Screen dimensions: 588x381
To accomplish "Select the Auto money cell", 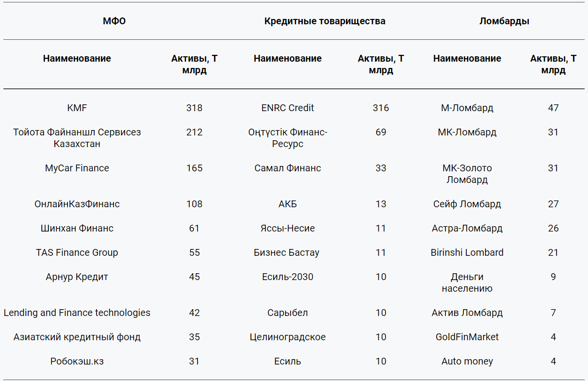I will click(467, 361).
